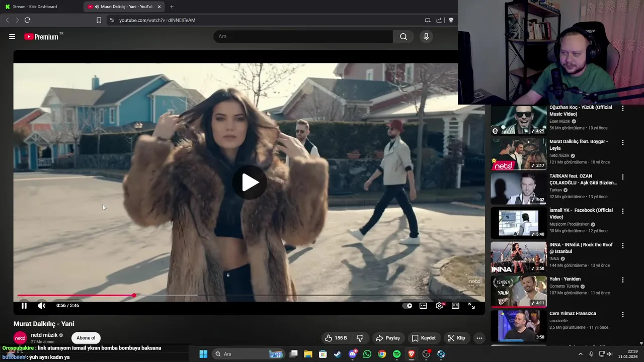Open File Explorer from the taskbar
The width and height of the screenshot is (644, 362).
308,354
